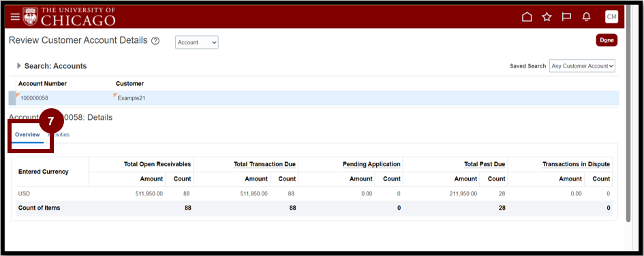The width and height of the screenshot is (644, 256).
Task: Click the University of Chicago logo
Action: 69,16
